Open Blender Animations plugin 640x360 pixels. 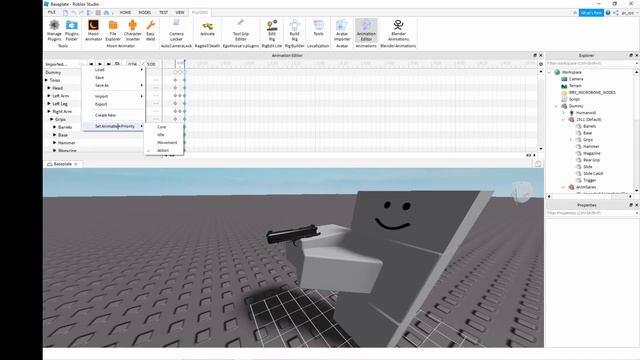coord(398,30)
